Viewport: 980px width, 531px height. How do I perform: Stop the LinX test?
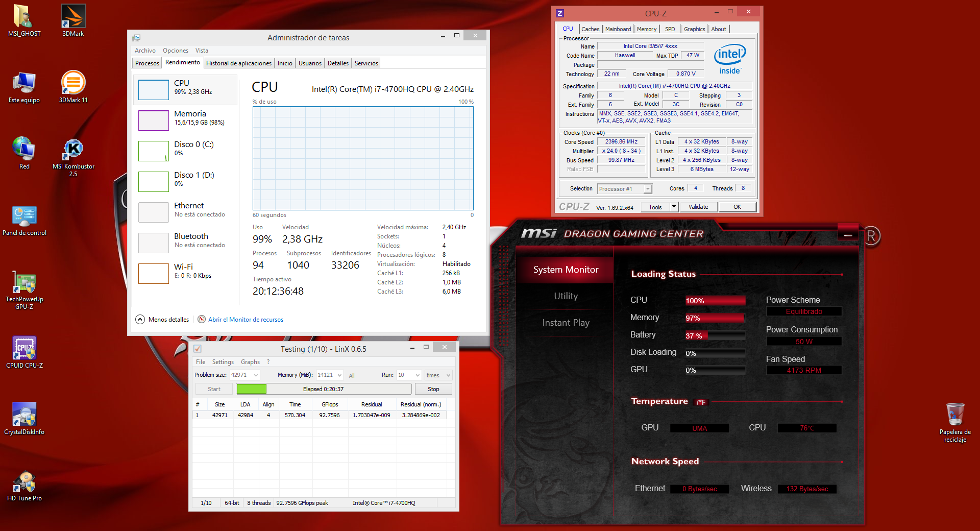pyautogui.click(x=433, y=389)
